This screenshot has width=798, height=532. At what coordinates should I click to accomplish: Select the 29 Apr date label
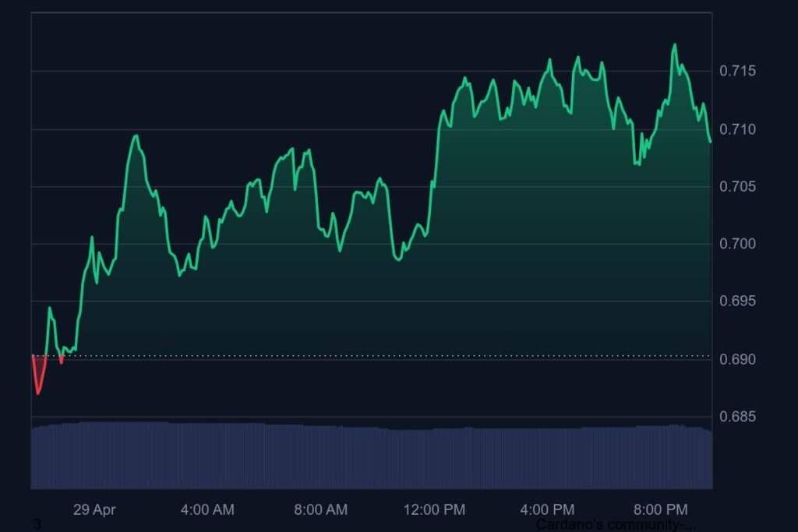pos(94,509)
